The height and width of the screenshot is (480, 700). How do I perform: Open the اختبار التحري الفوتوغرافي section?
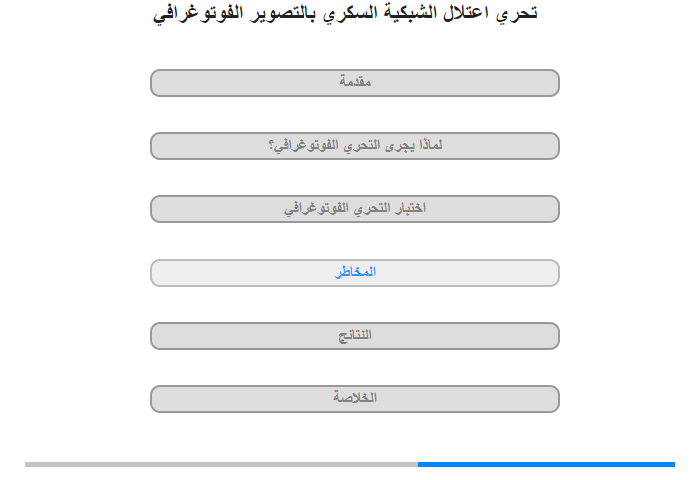click(355, 209)
